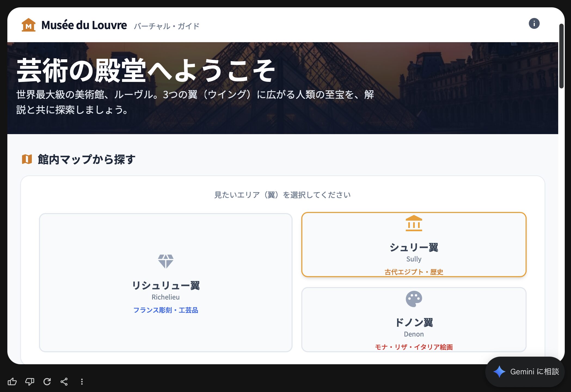Image resolution: width=571 pixels, height=392 pixels.
Task: Click the Musée du Louvre title
Action: pyautogui.click(x=84, y=25)
